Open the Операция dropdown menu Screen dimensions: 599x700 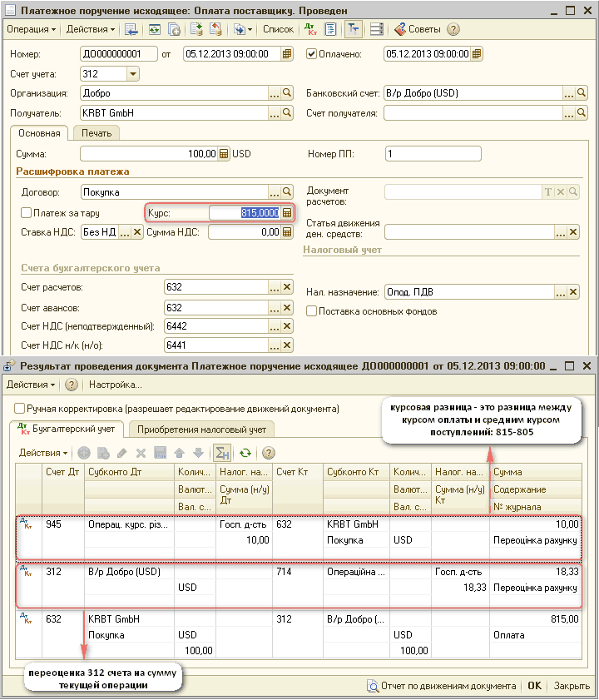coord(31,29)
